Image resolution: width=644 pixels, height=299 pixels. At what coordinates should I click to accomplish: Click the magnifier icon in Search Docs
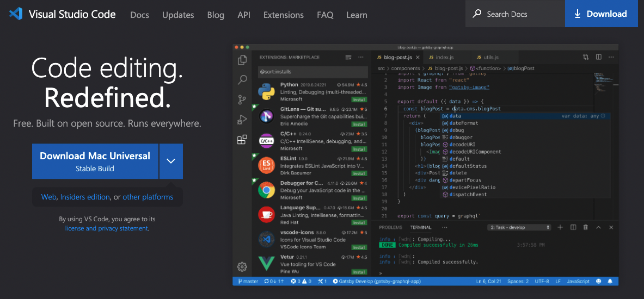(477, 14)
